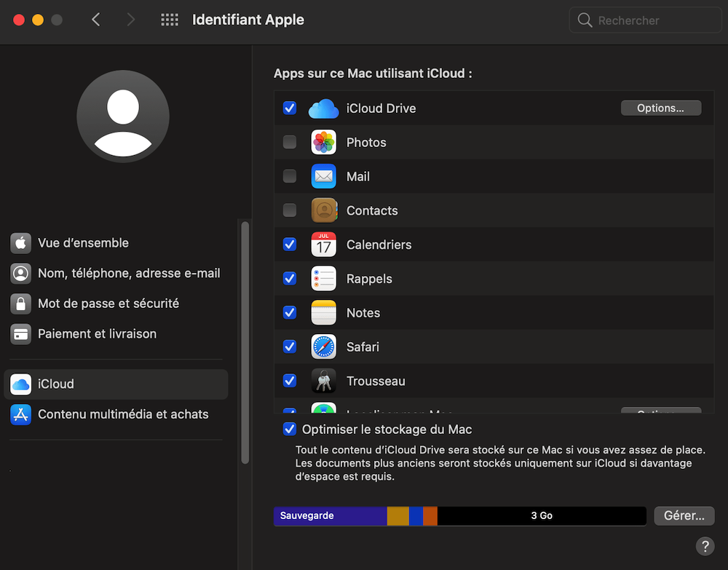
Task: Click the Apps sur ce Mac utilisant iCloud heading
Action: coord(373,74)
